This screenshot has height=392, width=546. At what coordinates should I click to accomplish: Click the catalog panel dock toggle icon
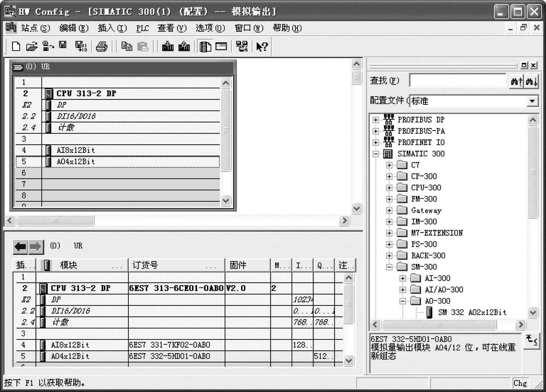[524, 65]
